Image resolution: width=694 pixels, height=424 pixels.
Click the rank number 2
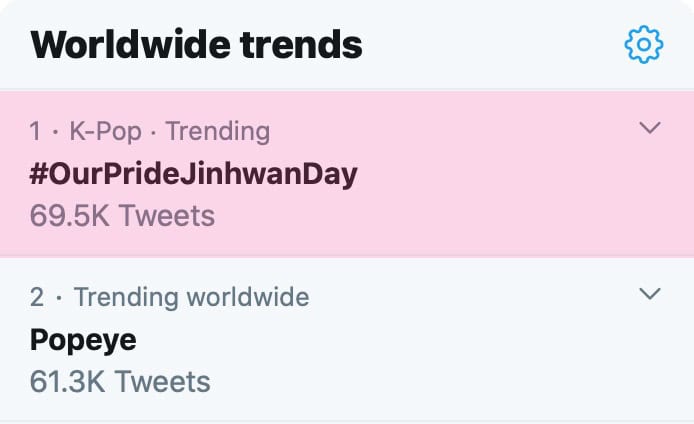[36, 297]
